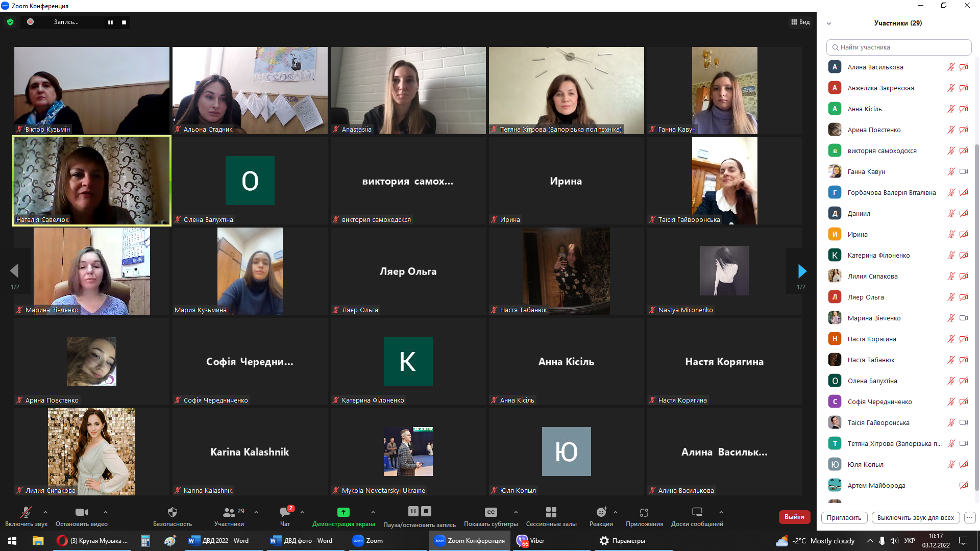Open Breakout Rooms (Сессионные залы) icon

[x=551, y=512]
